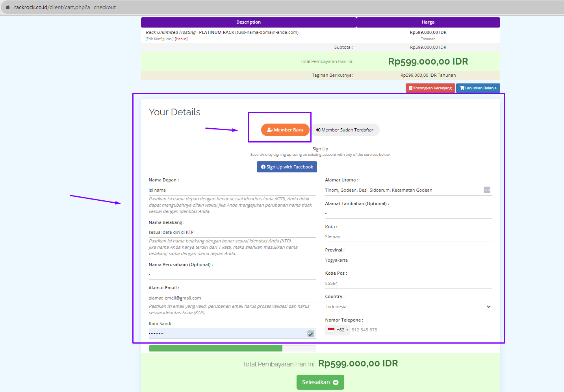Select the Alamat Email field

(x=232, y=298)
